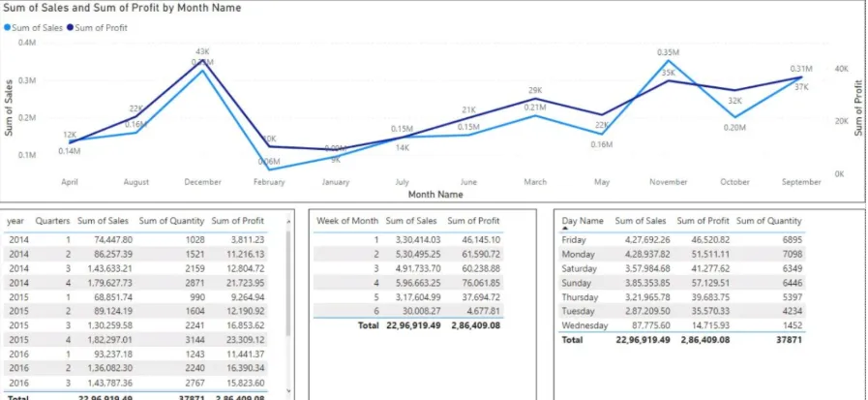Click the September label on the month axis
This screenshot has width=868, height=400.
click(x=801, y=182)
